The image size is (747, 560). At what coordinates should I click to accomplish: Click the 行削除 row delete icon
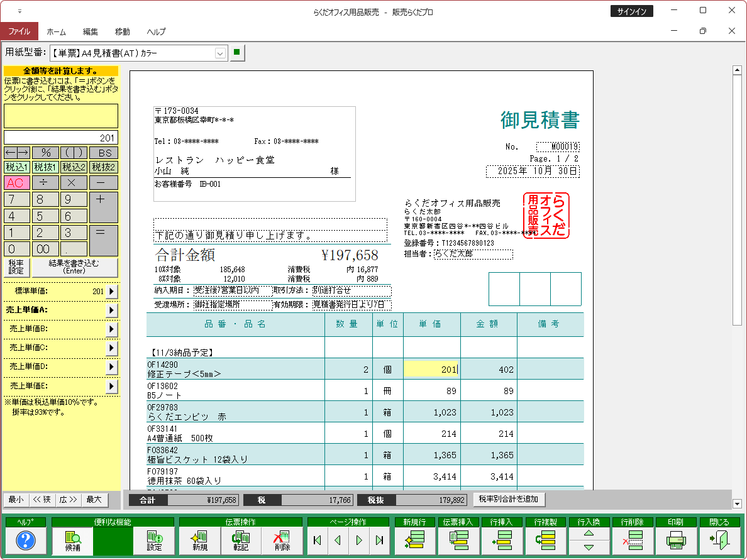[632, 541]
